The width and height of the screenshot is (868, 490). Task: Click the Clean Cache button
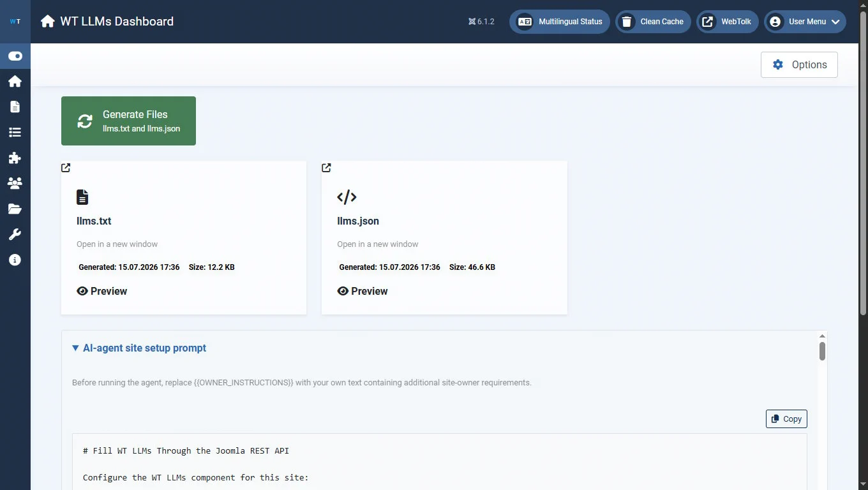pyautogui.click(x=653, y=21)
